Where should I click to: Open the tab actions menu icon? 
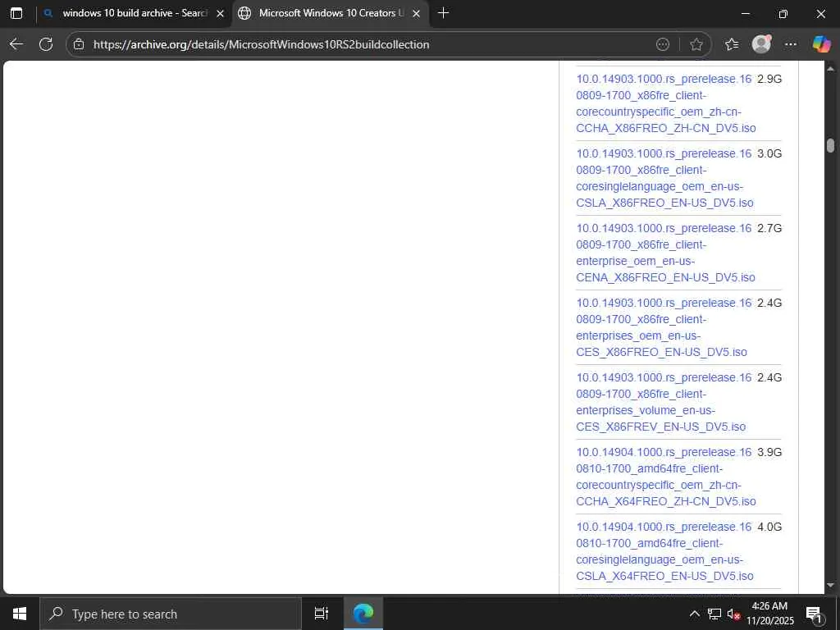(x=16, y=13)
